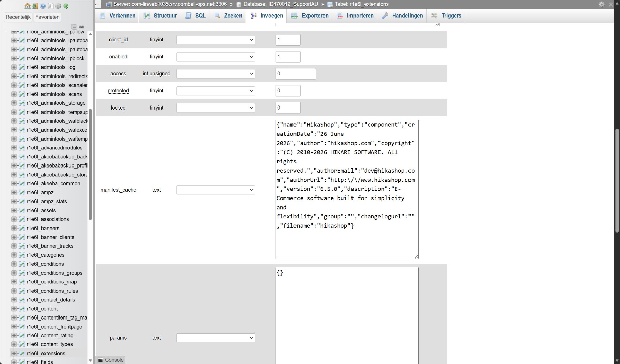This screenshot has width=620, height=364.
Task: Click table icon beside r1e6l_associations
Action: click(22, 219)
